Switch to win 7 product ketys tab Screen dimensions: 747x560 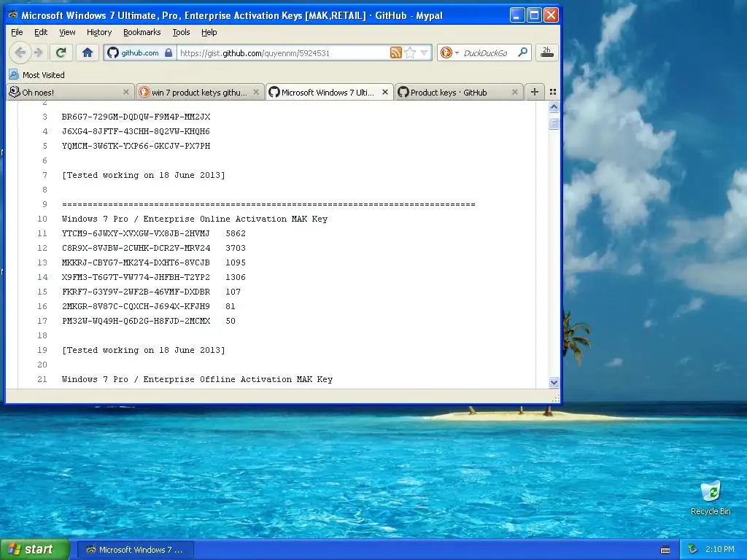[x=198, y=93]
